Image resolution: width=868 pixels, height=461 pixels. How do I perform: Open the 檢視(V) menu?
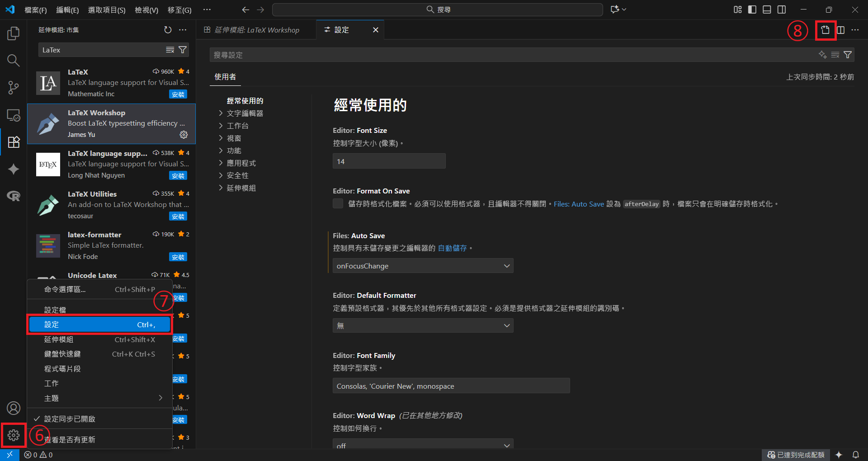click(x=146, y=10)
